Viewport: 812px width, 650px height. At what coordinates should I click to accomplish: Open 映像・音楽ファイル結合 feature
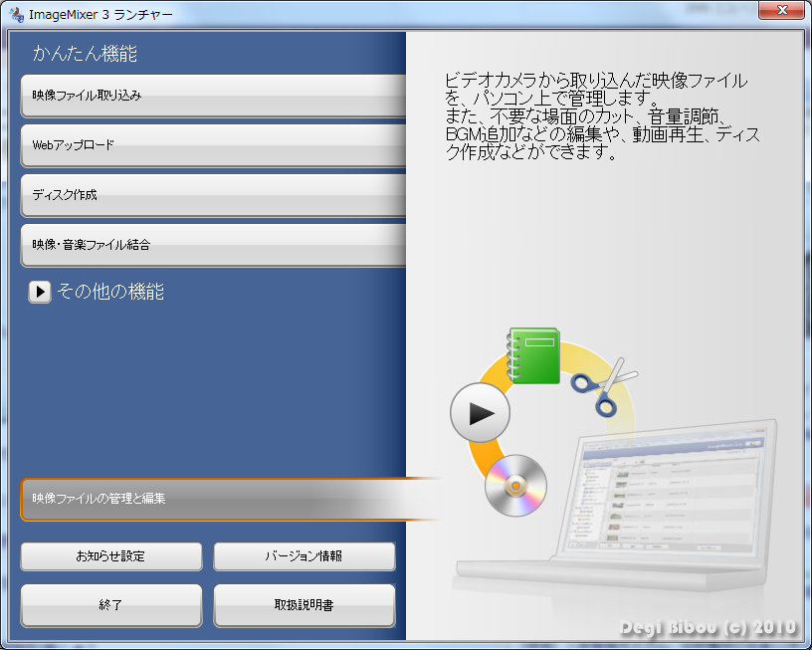click(x=213, y=245)
